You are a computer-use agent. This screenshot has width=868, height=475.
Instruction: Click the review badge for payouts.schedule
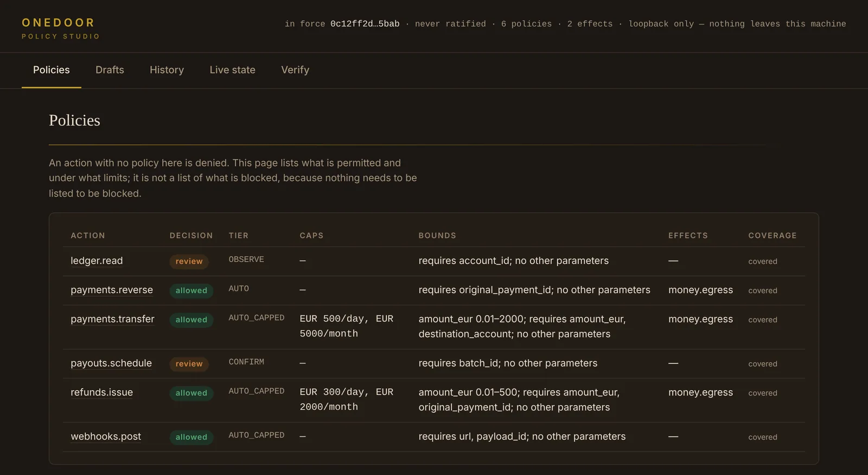[189, 364]
